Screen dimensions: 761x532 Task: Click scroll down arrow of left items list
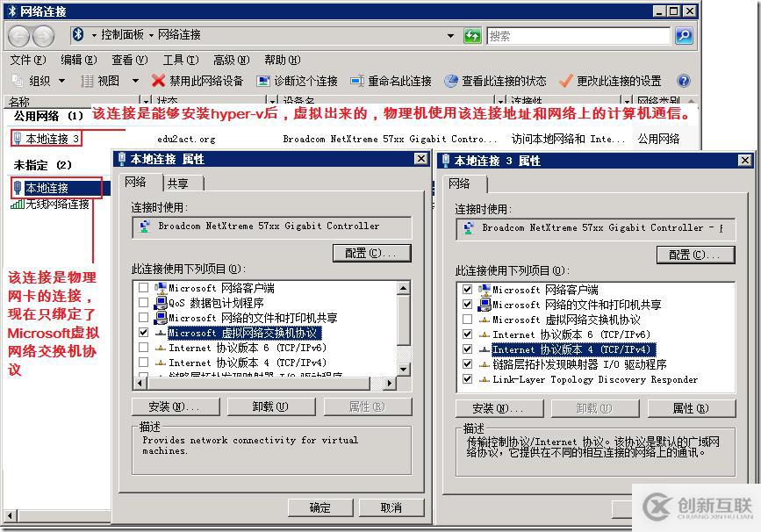pyautogui.click(x=403, y=370)
